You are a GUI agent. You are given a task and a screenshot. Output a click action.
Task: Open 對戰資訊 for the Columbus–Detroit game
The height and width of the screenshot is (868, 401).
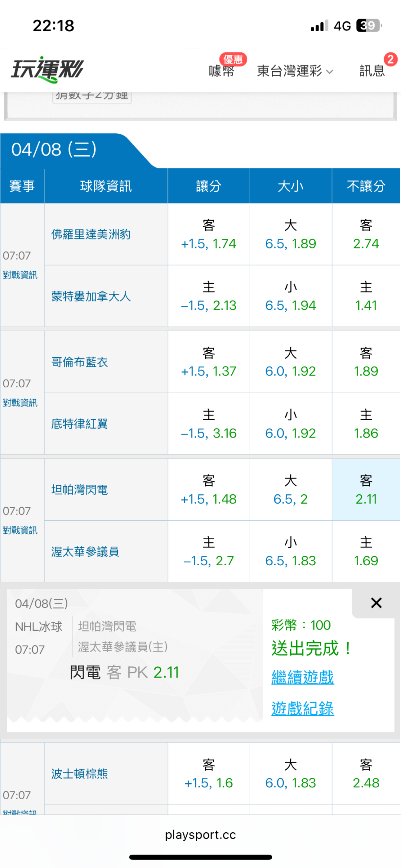click(x=20, y=403)
